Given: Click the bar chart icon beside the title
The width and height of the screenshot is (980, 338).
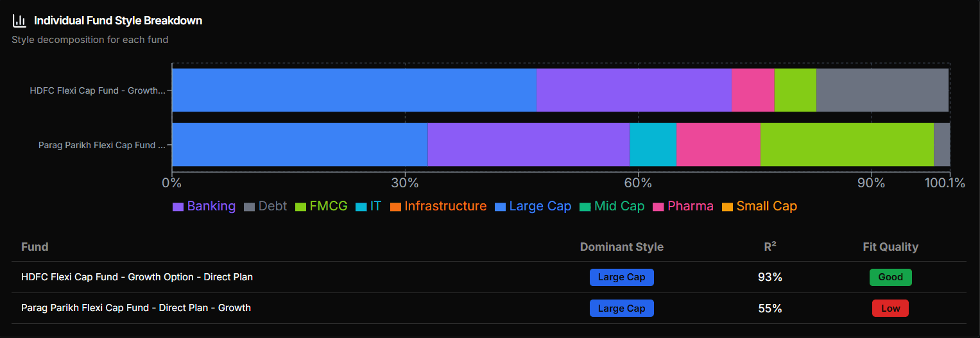Looking at the screenshot, I should tap(19, 21).
